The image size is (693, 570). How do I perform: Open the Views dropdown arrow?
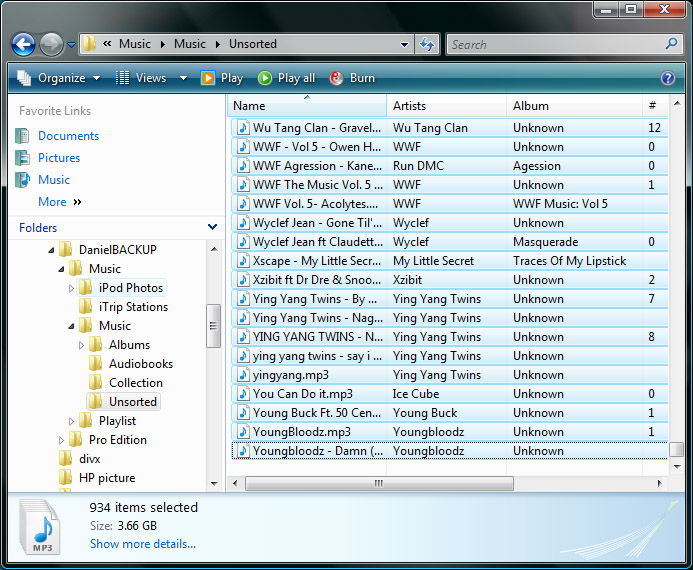click(x=183, y=78)
